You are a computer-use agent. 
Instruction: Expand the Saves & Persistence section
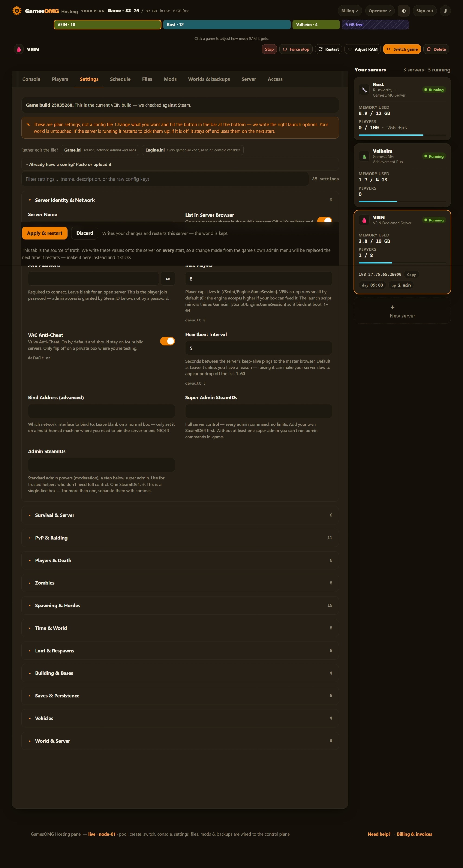pos(180,696)
